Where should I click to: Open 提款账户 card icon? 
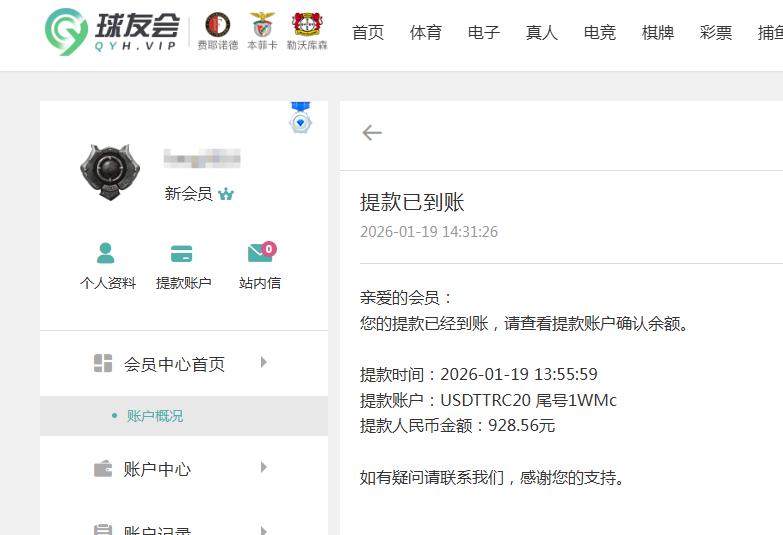point(181,253)
